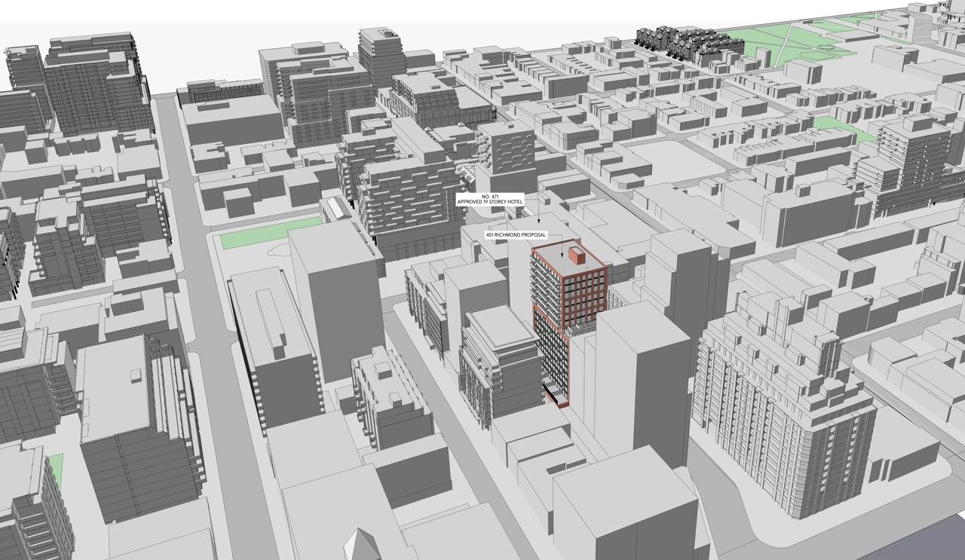The image size is (965, 560).
Task: Click the "451 Richmond Proposal" label
Action: [516, 235]
